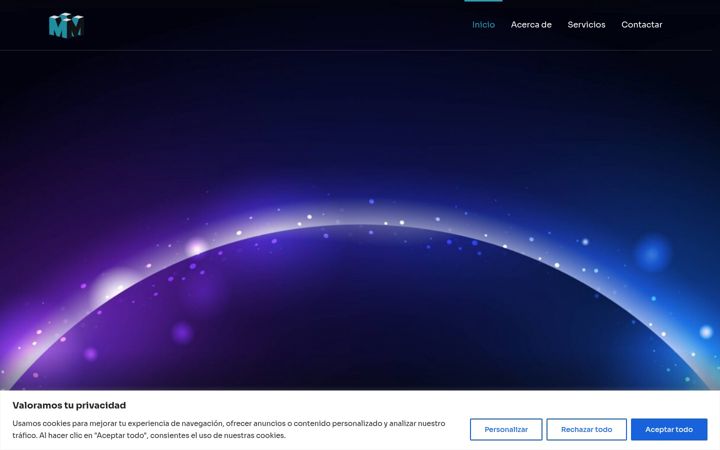Open the Inicio menu item
The image size is (720, 450).
pos(483,25)
